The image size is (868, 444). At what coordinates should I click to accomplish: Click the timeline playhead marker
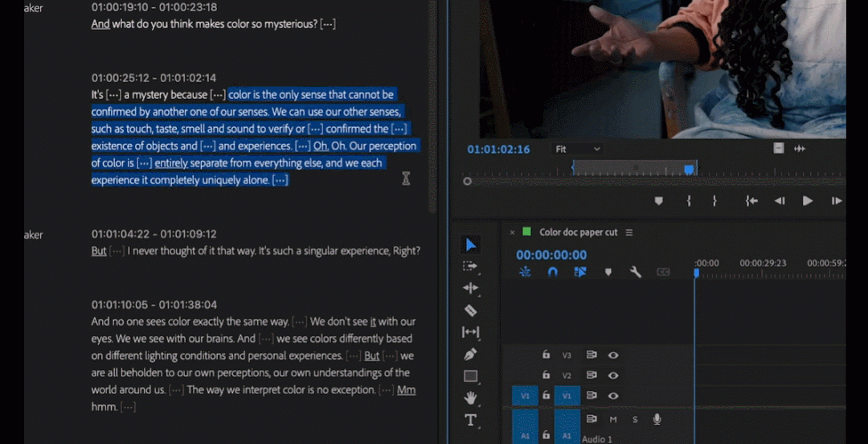(x=696, y=273)
